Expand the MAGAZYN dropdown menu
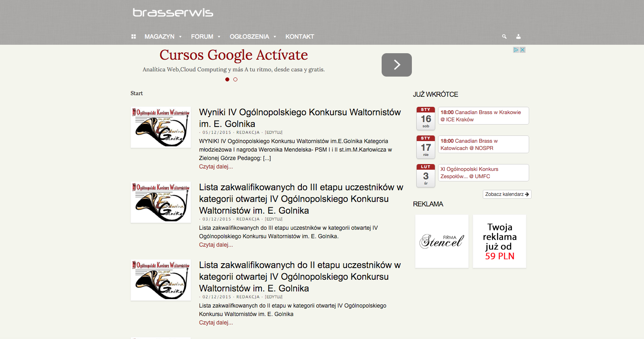Image resolution: width=644 pixels, height=339 pixels. 163,37
